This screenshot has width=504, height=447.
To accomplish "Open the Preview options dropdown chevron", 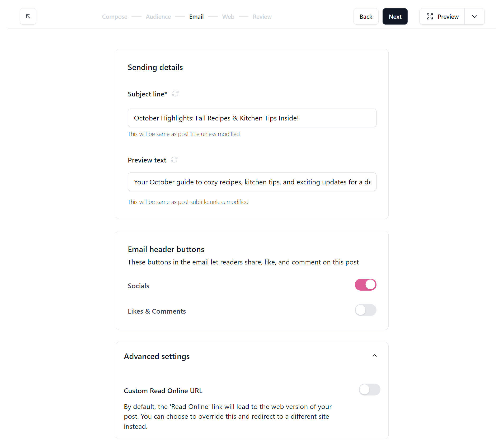I will pyautogui.click(x=474, y=16).
